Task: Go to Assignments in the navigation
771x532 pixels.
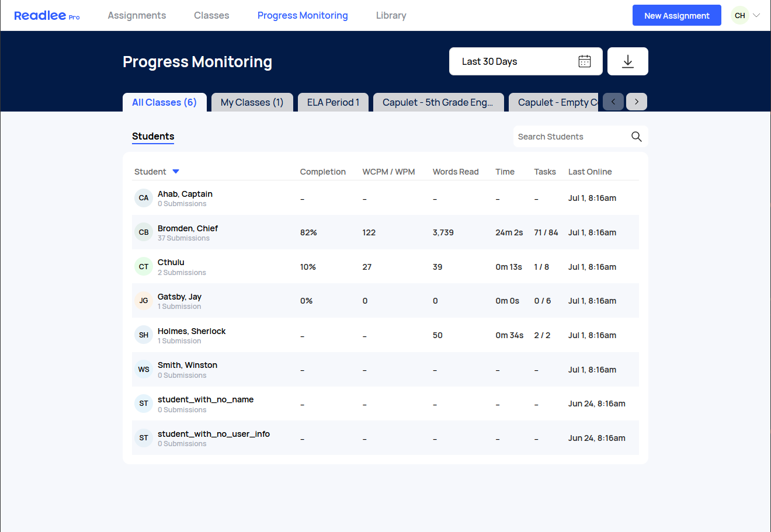Action: tap(137, 15)
